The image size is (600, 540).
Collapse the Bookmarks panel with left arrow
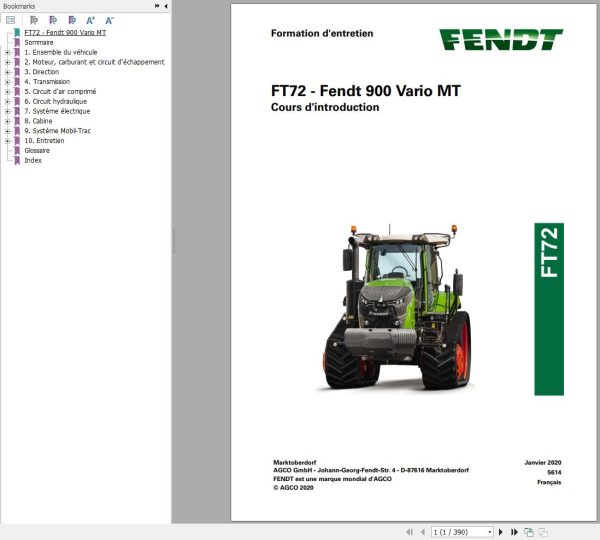(166, 6)
